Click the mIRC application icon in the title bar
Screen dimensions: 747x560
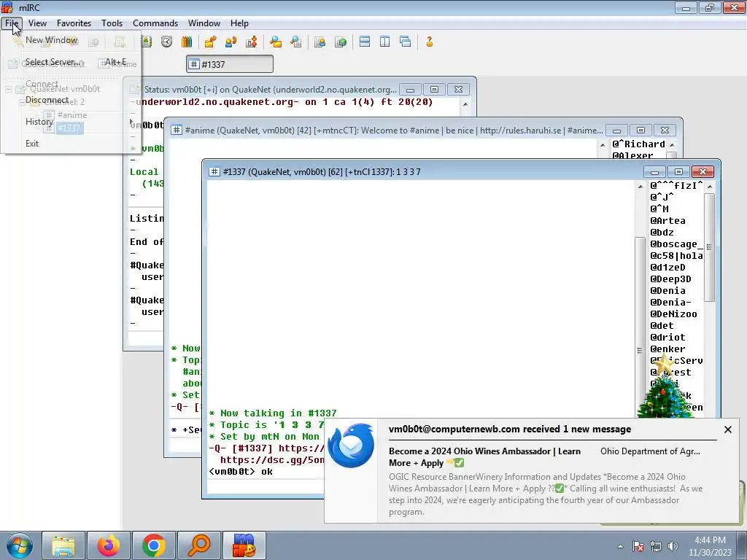click(7, 7)
